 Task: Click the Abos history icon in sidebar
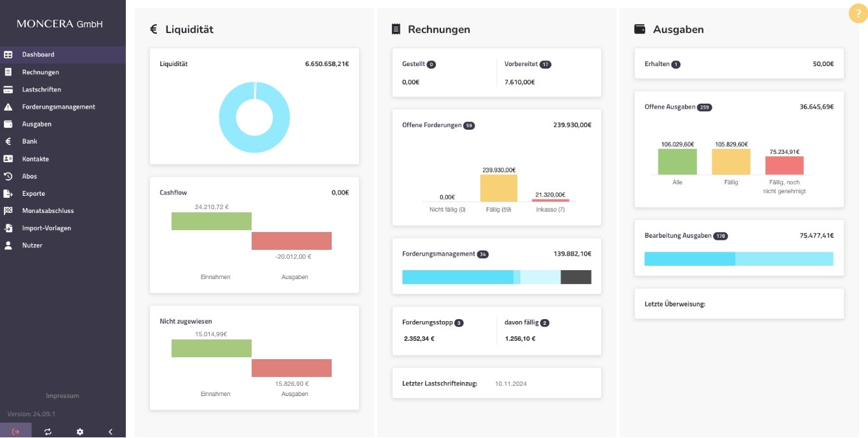pyautogui.click(x=8, y=176)
